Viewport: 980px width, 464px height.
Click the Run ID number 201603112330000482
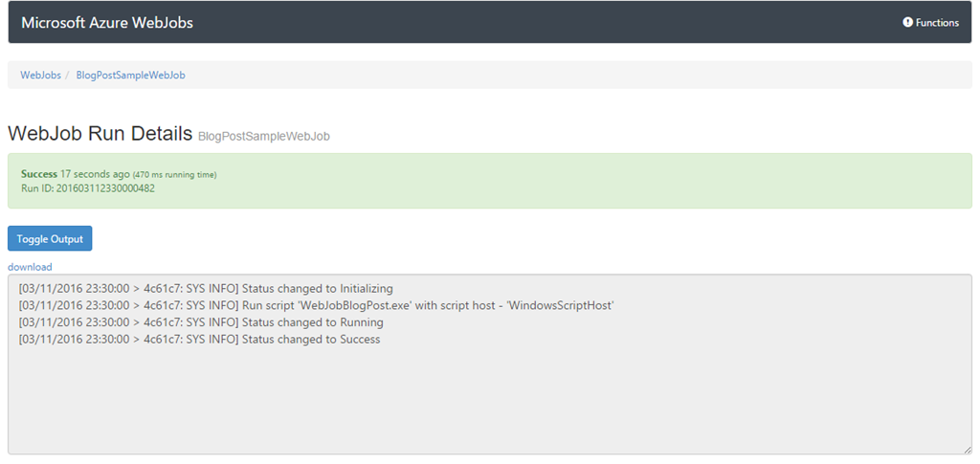tap(105, 188)
